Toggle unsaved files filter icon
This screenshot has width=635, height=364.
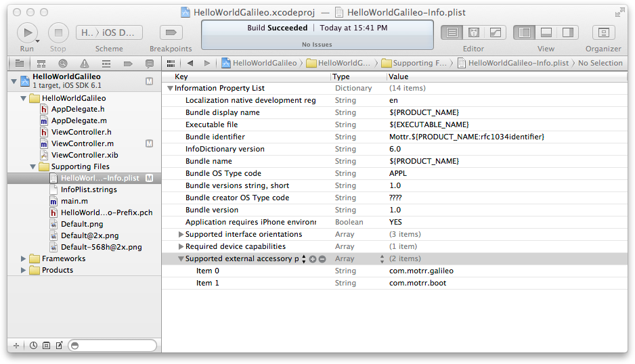click(x=59, y=345)
